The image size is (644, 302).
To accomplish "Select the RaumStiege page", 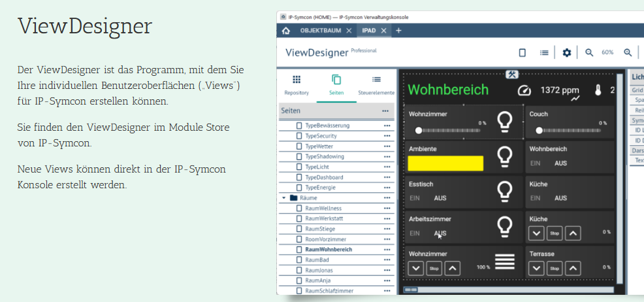I will [320, 229].
